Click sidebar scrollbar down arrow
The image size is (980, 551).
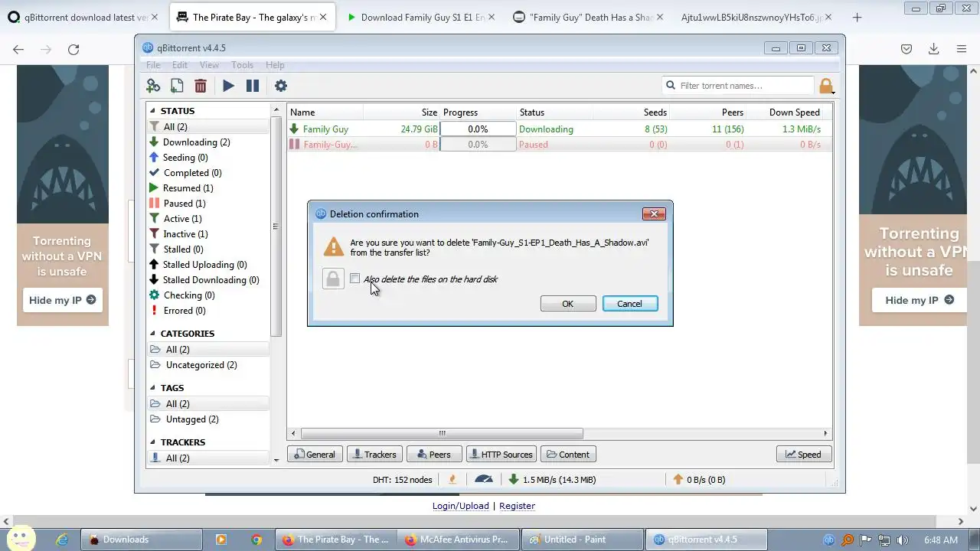[x=276, y=459]
